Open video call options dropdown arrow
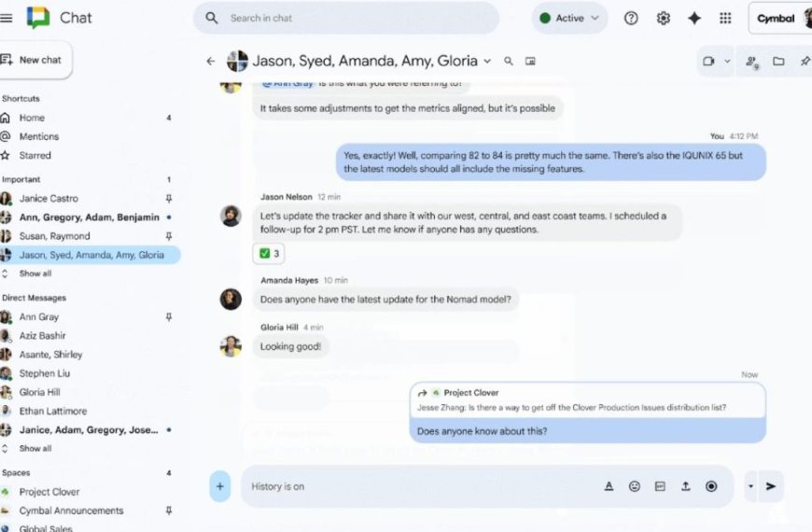This screenshot has height=532, width=812. (x=727, y=61)
